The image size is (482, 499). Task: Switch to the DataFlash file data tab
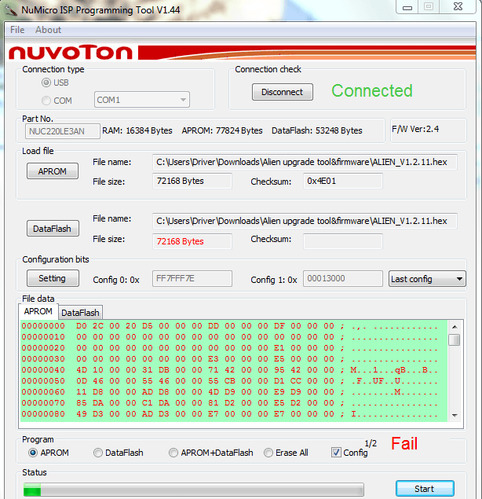(80, 313)
